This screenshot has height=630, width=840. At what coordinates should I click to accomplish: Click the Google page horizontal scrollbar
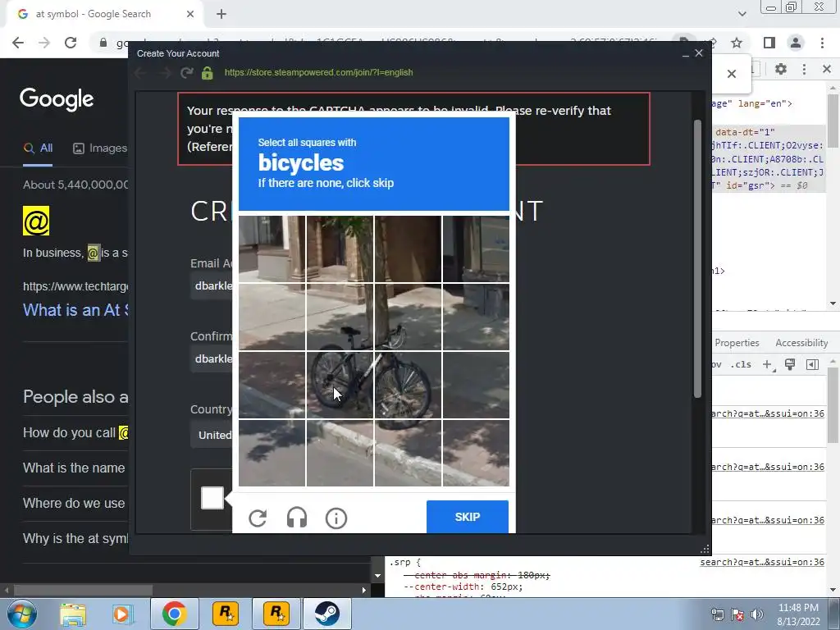(84, 590)
